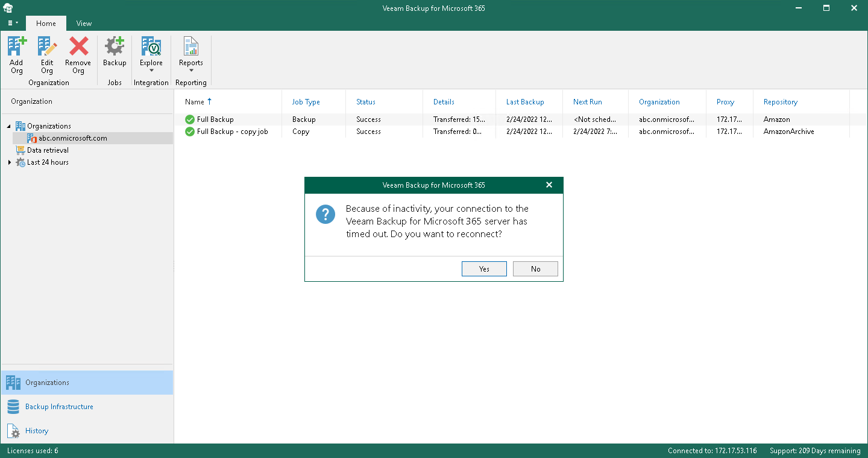Viewport: 868px width, 458px height.
Task: Expand the Explore dropdown arrow
Action: click(x=151, y=71)
